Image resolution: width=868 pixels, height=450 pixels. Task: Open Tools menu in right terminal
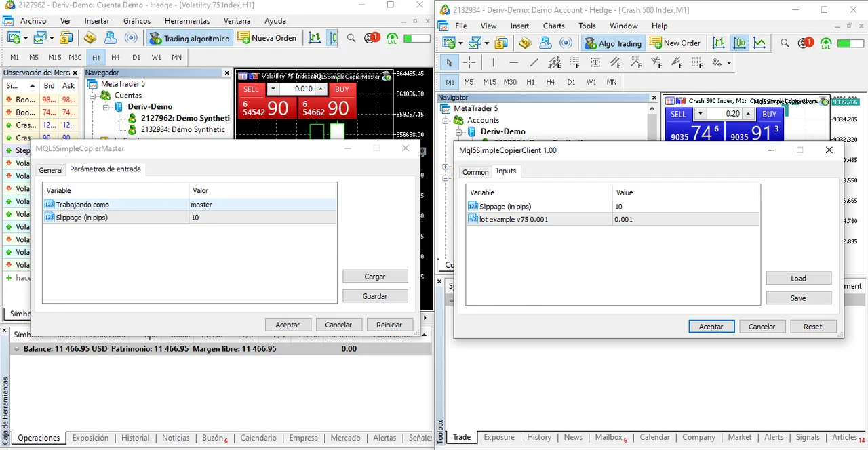pos(587,26)
